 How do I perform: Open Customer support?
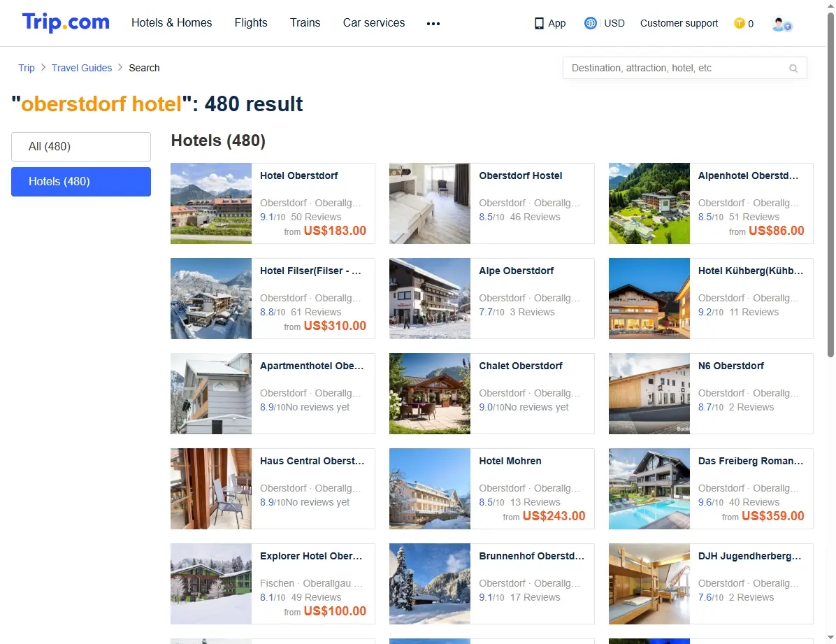coord(679,23)
